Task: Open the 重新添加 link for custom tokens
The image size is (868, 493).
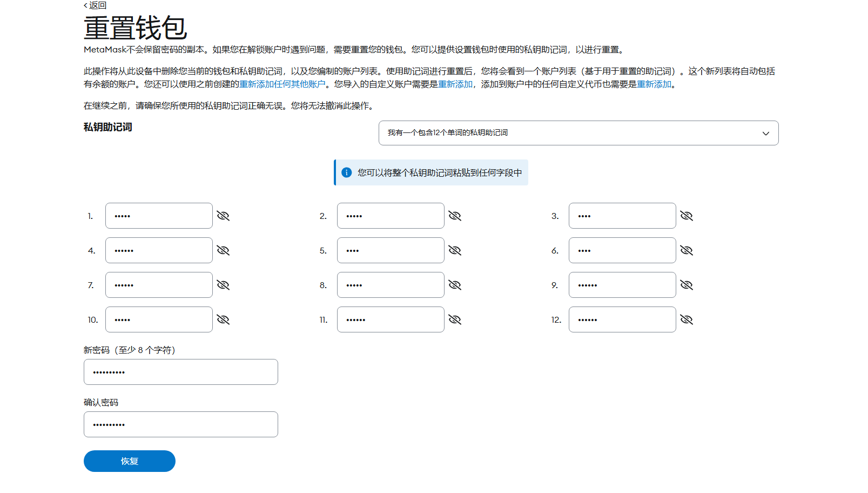Action: (x=654, y=84)
